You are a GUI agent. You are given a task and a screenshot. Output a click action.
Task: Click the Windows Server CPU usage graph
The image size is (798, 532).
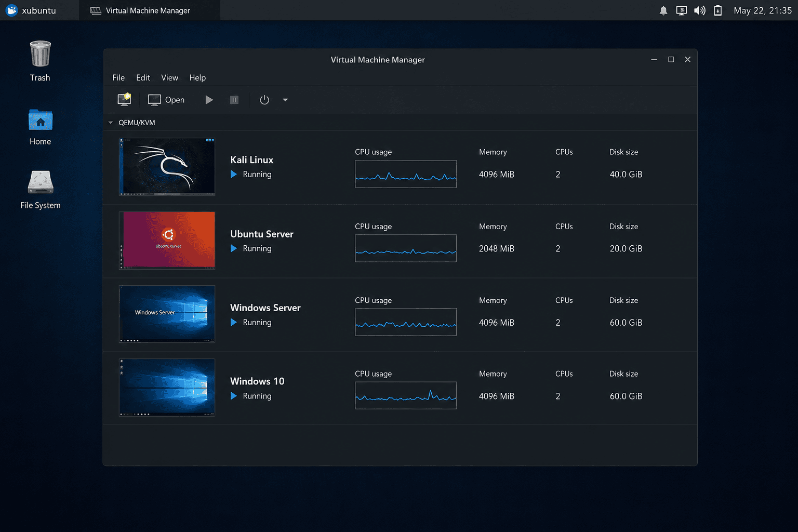[x=406, y=322]
